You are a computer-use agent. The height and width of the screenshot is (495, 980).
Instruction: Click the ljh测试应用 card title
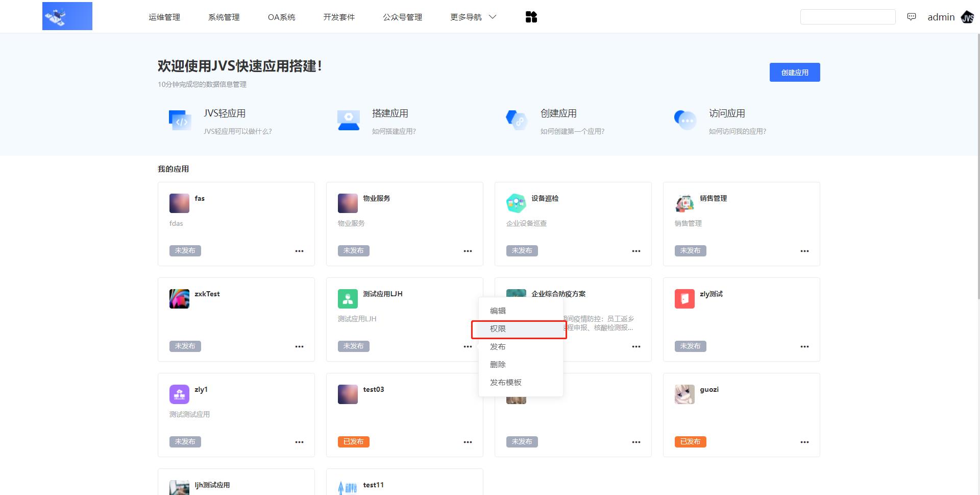pyautogui.click(x=212, y=485)
